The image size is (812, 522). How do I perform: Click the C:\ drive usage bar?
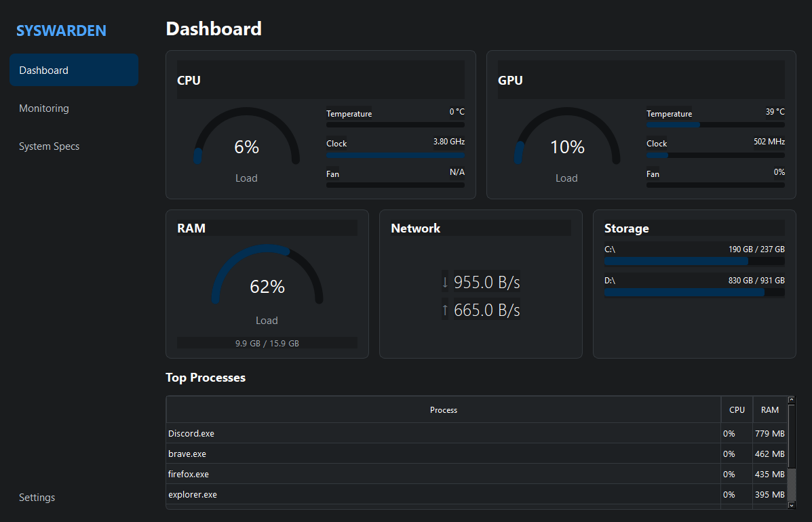pyautogui.click(x=695, y=261)
